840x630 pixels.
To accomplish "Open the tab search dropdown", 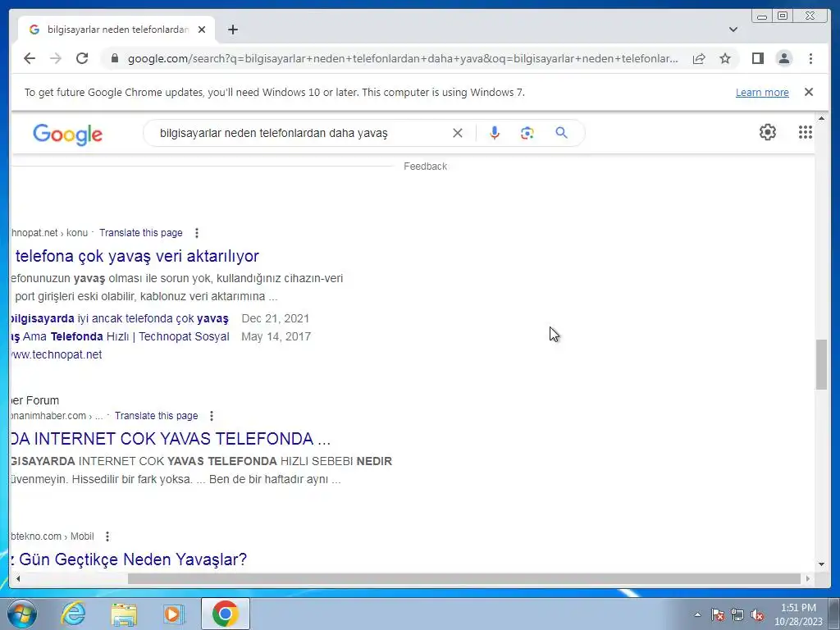I will point(733,30).
